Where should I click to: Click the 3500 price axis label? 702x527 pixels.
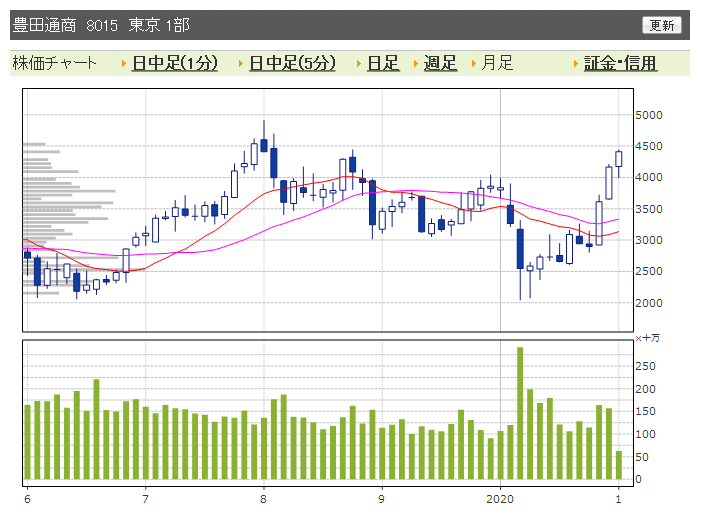[x=649, y=209]
